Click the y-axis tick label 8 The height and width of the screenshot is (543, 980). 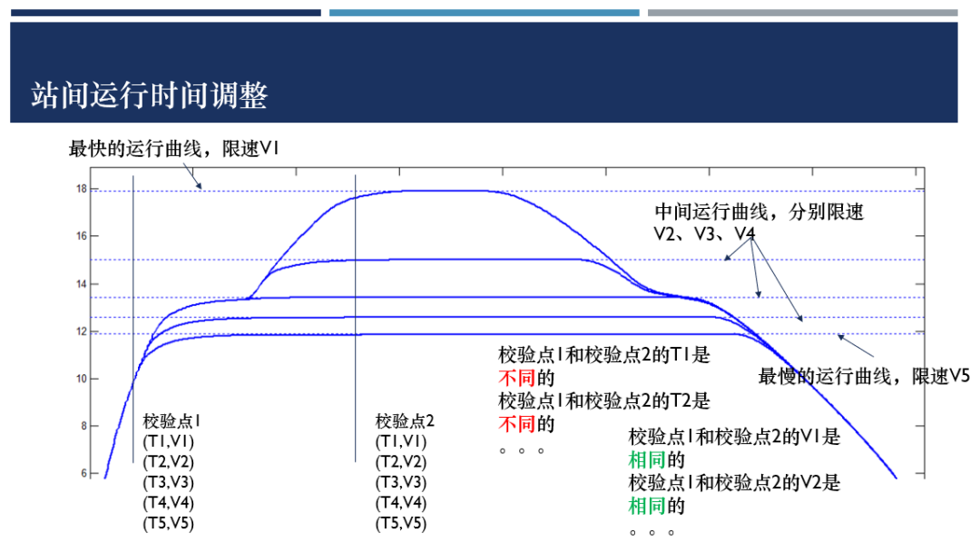point(83,426)
